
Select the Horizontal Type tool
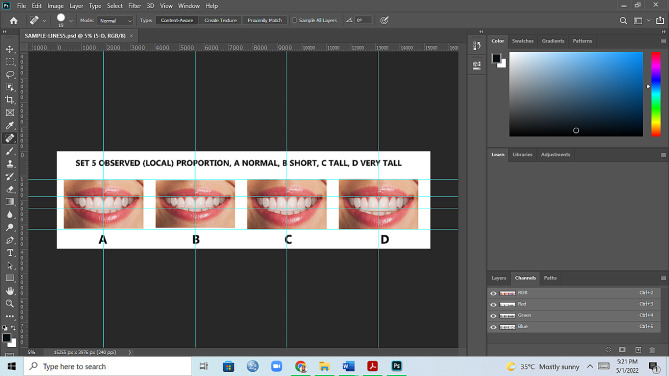pos(9,253)
